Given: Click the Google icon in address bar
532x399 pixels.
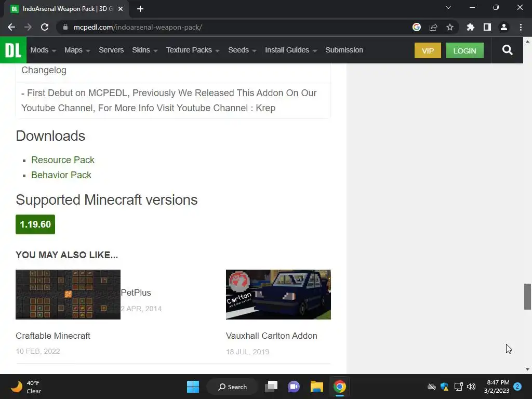Looking at the screenshot, I should [417, 27].
